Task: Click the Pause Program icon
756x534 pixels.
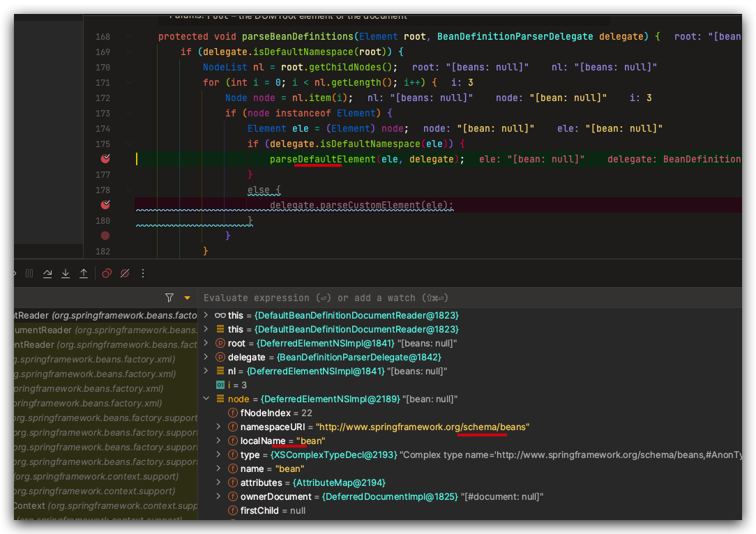Action: tap(29, 274)
